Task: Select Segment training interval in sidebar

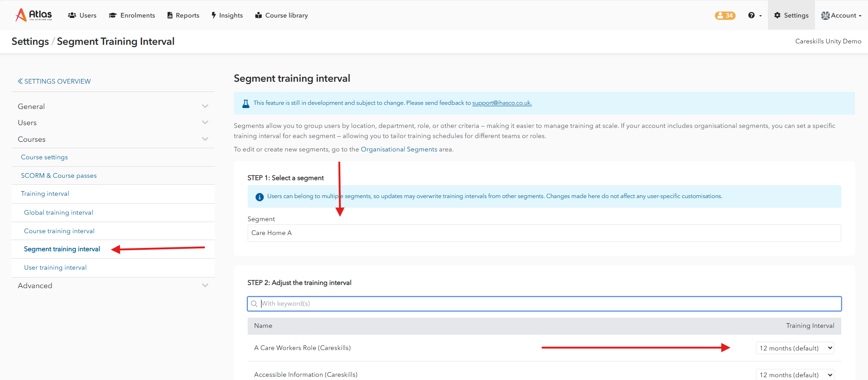Action: coord(62,249)
